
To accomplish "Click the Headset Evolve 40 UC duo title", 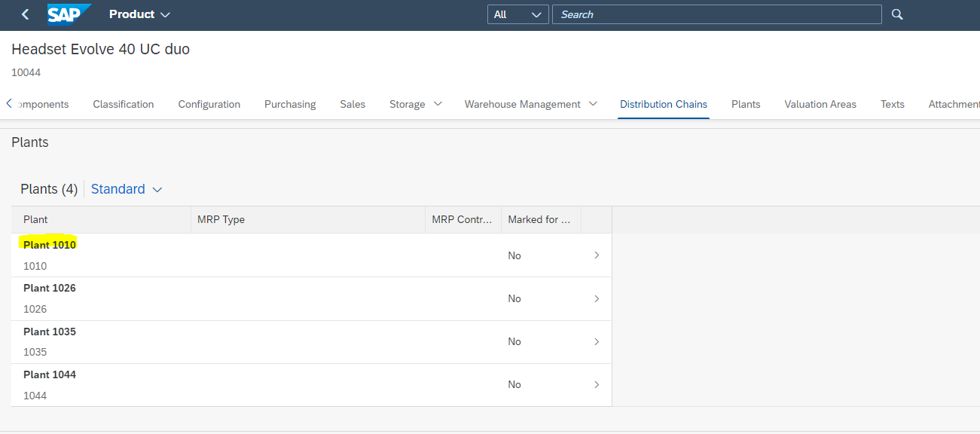I will tap(101, 49).
